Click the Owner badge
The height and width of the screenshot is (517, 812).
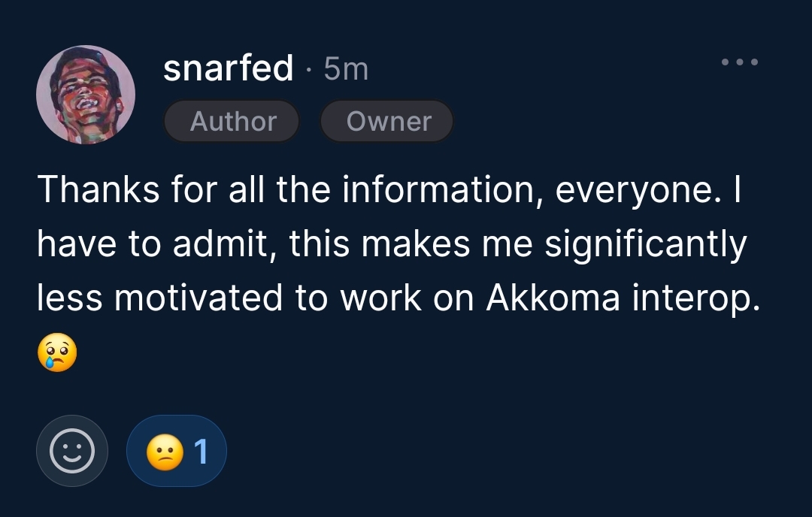[388, 121]
